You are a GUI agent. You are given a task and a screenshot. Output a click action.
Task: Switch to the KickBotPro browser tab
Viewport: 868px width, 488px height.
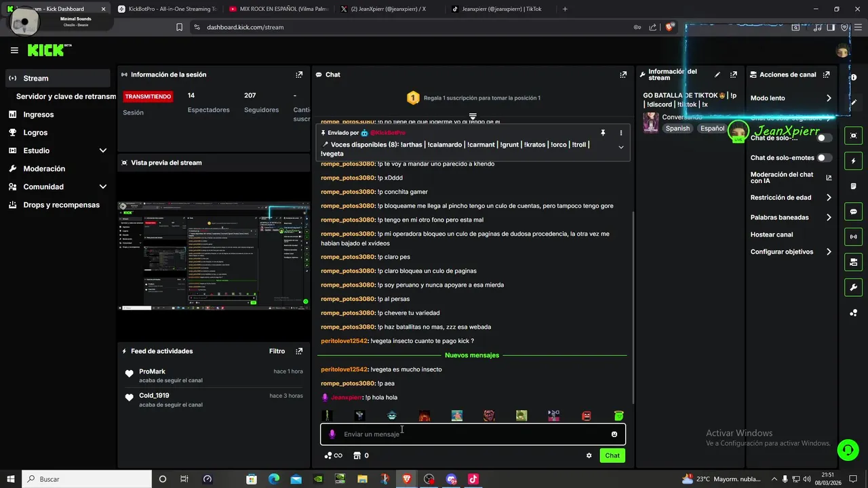(x=166, y=9)
